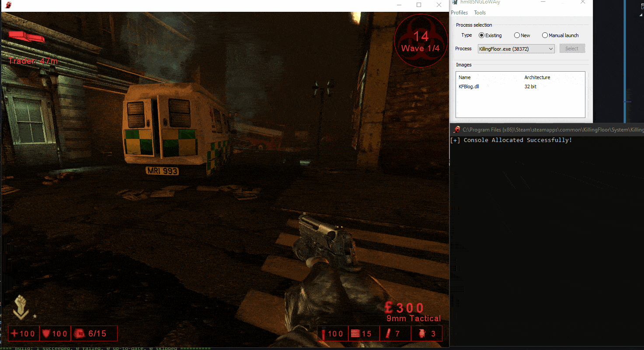Click the 'Console Allocated Successfully!' console line
Image resolution: width=644 pixels, height=350 pixels.
[511, 140]
